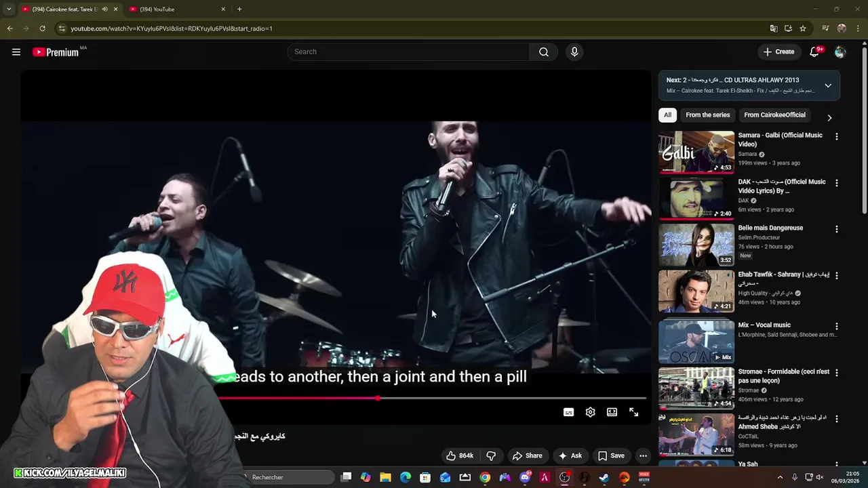Image resolution: width=868 pixels, height=488 pixels.
Task: Show more filter chips with arrow
Action: [x=829, y=117]
